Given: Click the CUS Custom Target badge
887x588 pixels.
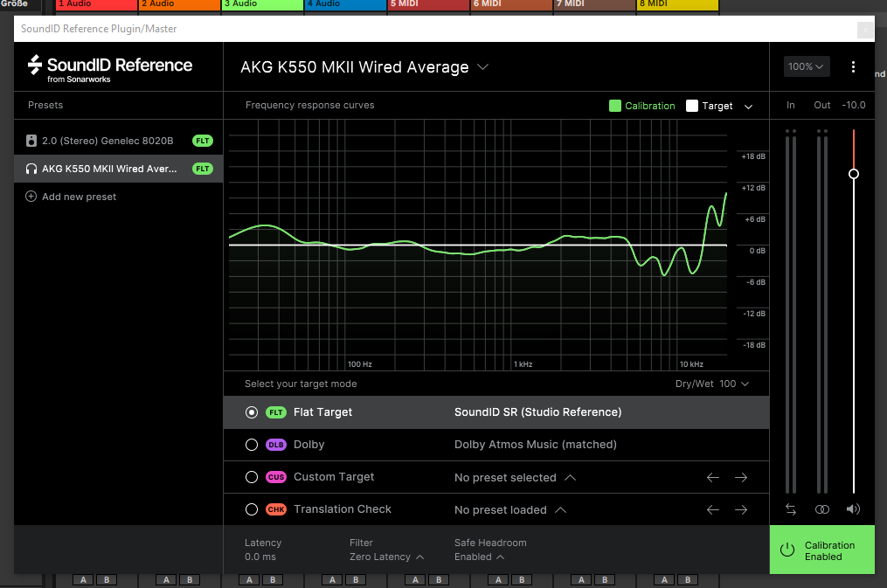Looking at the screenshot, I should coord(276,477).
